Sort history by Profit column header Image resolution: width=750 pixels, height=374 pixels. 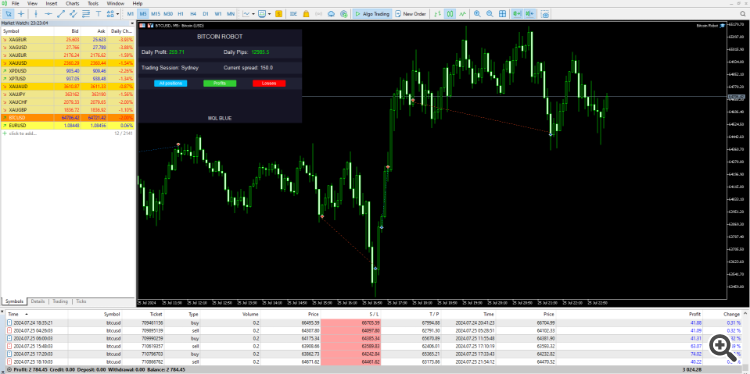(695, 314)
